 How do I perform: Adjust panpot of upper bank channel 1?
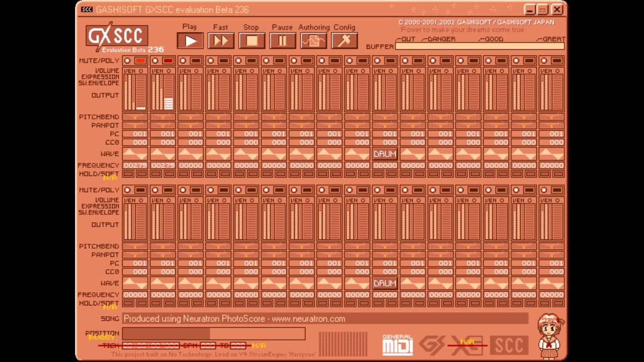coord(135,125)
